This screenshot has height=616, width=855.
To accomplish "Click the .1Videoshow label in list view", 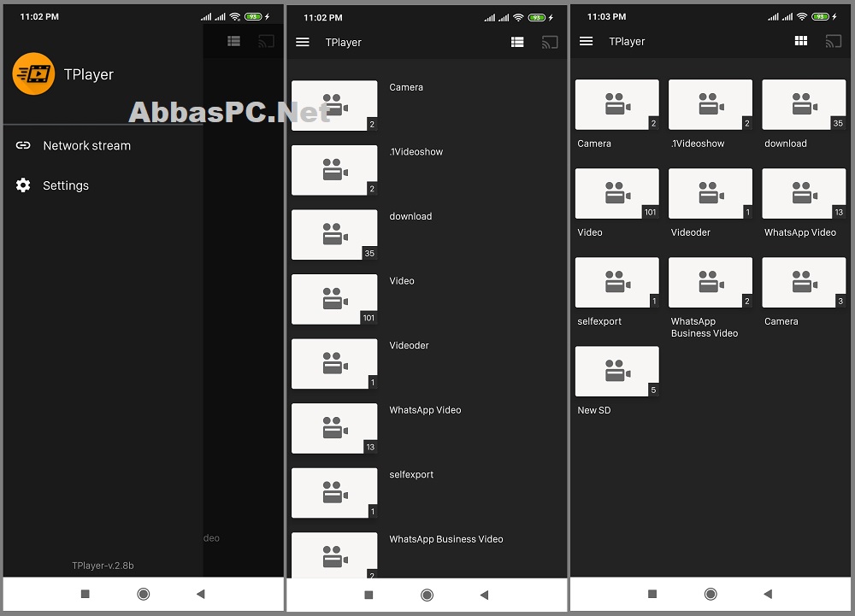I will (x=416, y=152).
